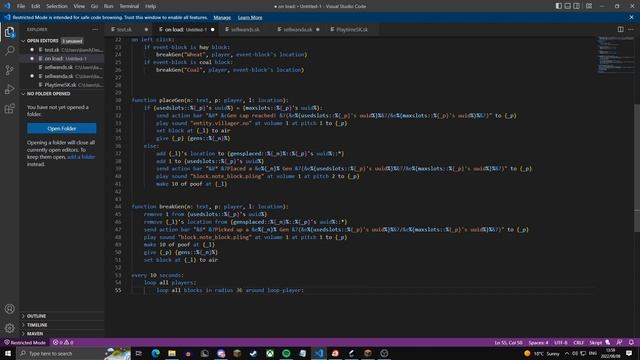Close the Restricted Mode banner
This screenshot has height=360, width=640.
(x=631, y=18)
